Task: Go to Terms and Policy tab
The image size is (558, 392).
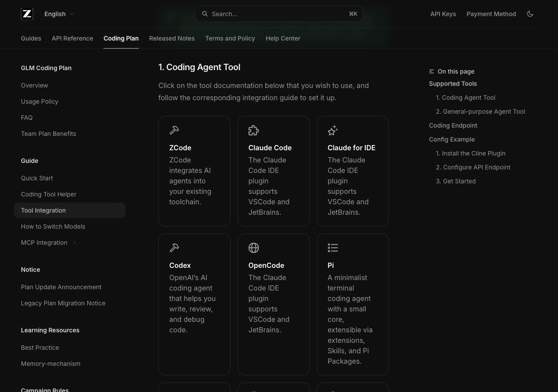Action: click(x=230, y=38)
